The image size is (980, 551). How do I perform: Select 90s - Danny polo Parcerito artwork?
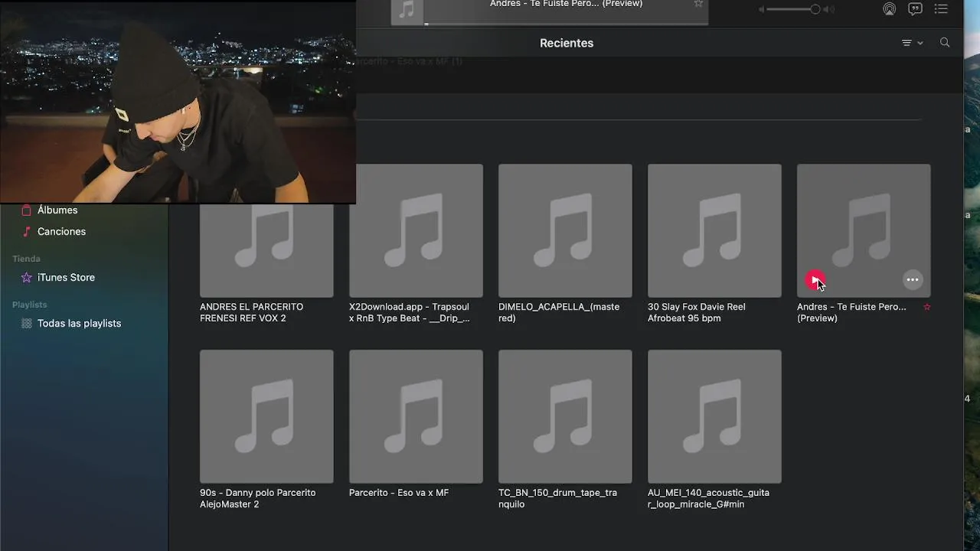click(x=266, y=416)
